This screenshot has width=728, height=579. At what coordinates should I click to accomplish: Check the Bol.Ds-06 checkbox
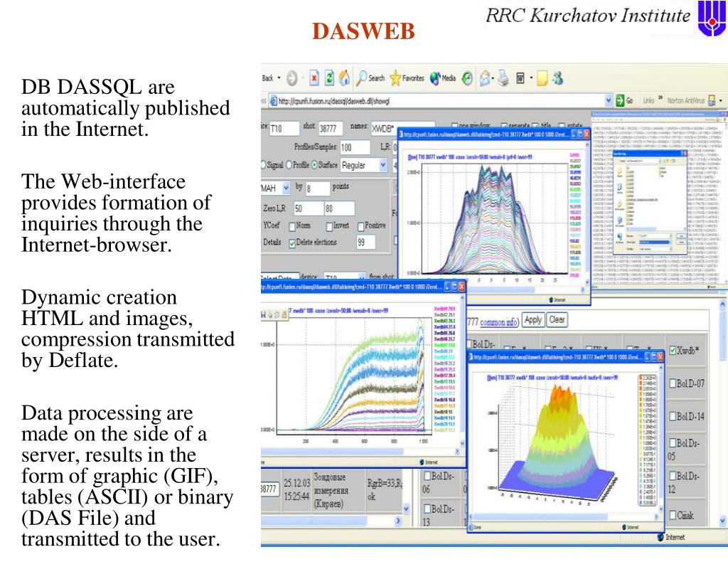coord(427,476)
